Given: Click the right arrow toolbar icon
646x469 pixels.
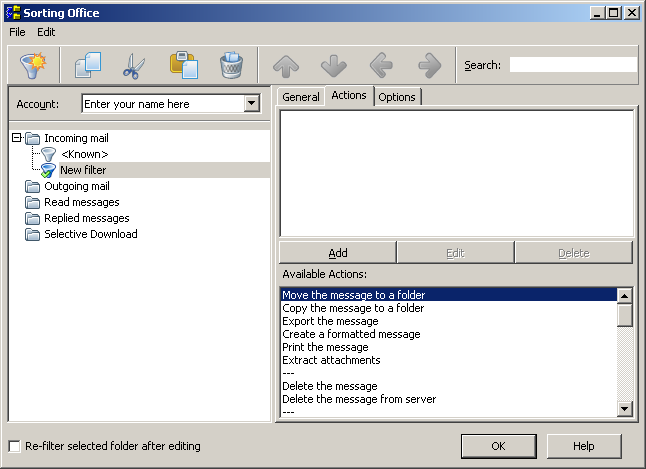Looking at the screenshot, I should [x=429, y=66].
